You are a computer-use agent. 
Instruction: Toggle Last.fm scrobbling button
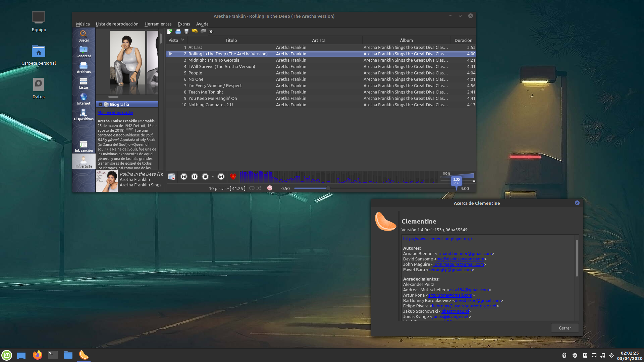pyautogui.click(x=270, y=188)
